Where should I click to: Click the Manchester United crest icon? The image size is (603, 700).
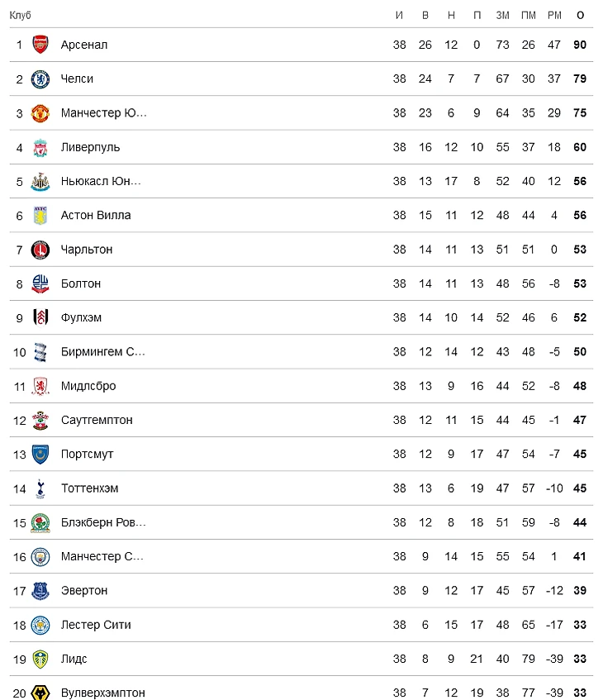pyautogui.click(x=40, y=113)
